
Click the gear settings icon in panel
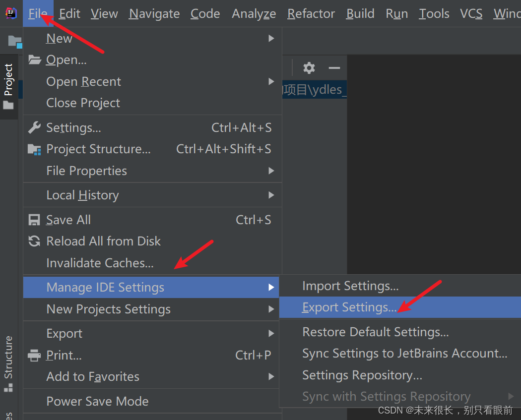[309, 68]
